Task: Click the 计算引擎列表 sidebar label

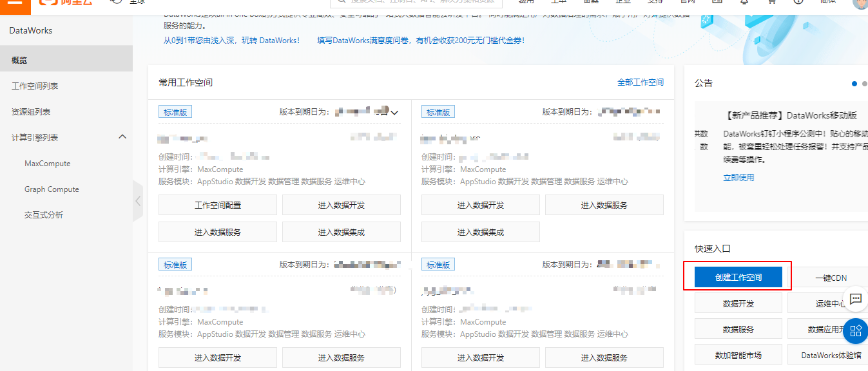Action: tap(35, 137)
